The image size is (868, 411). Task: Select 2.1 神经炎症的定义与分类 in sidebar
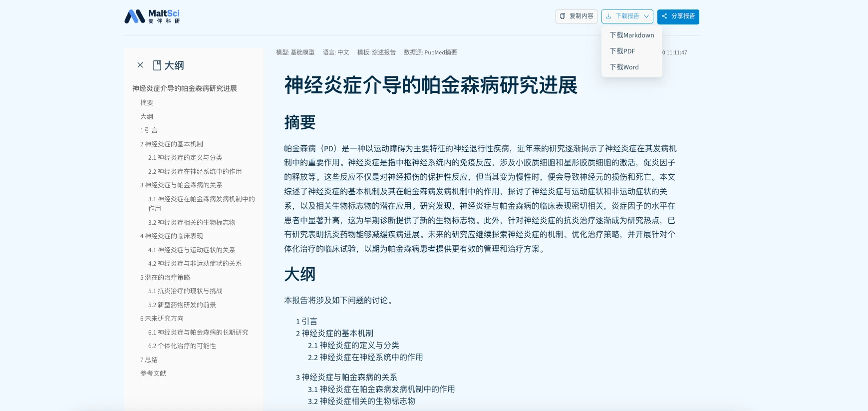(185, 157)
